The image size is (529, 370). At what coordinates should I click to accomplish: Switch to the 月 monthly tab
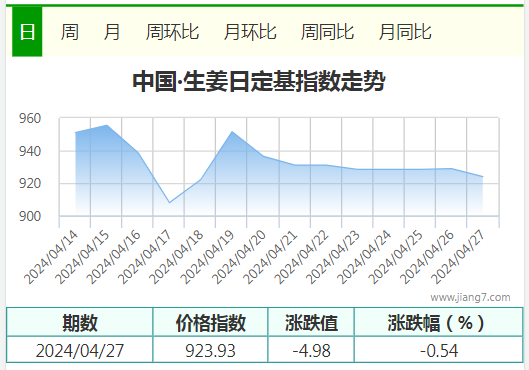pyautogui.click(x=112, y=32)
